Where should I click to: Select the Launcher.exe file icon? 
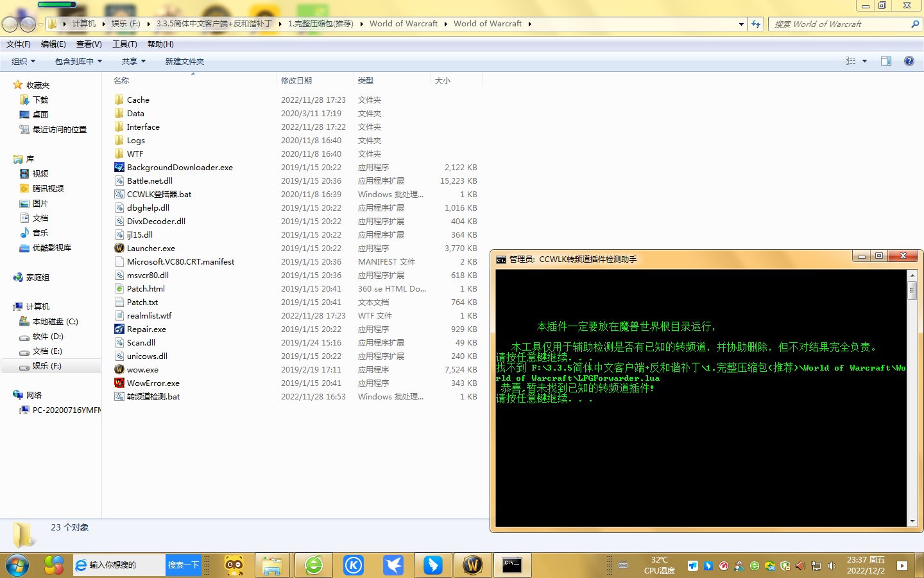click(x=119, y=248)
